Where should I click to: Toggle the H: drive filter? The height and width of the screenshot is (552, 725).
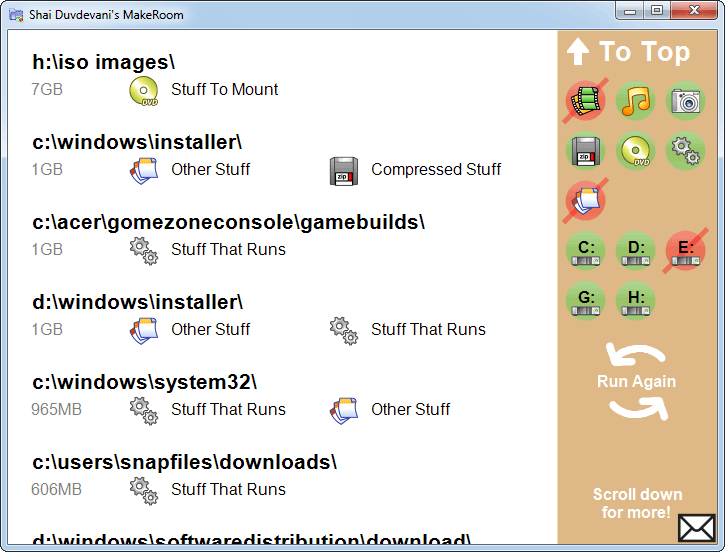click(635, 300)
